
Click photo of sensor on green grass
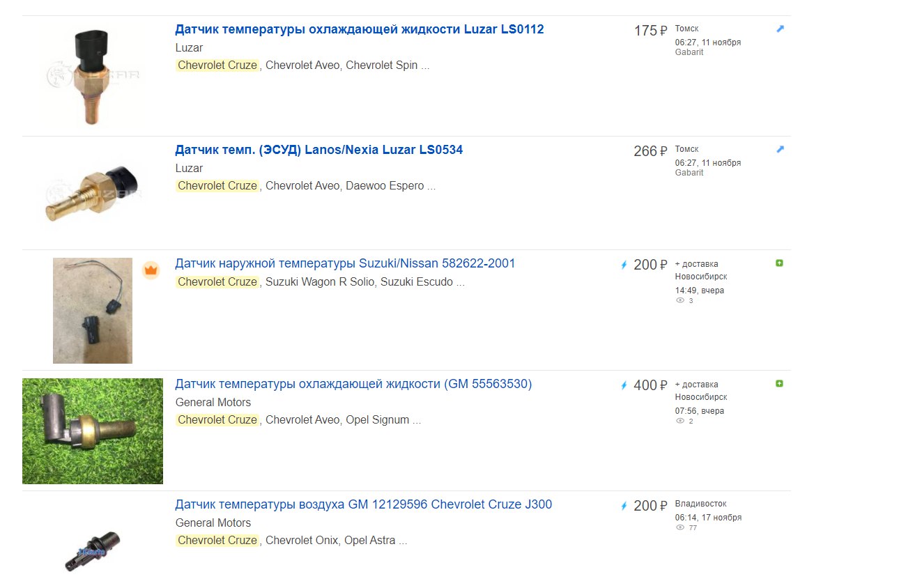pos(93,431)
